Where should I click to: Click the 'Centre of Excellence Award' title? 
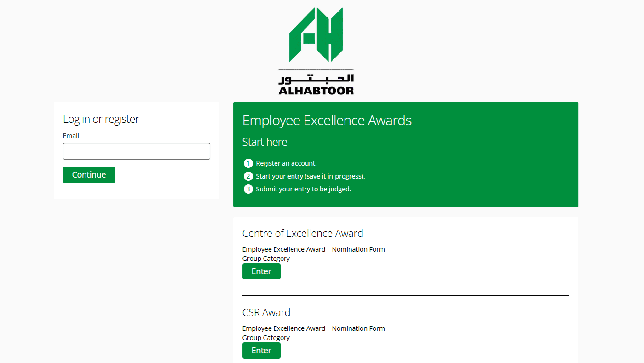[x=303, y=233]
